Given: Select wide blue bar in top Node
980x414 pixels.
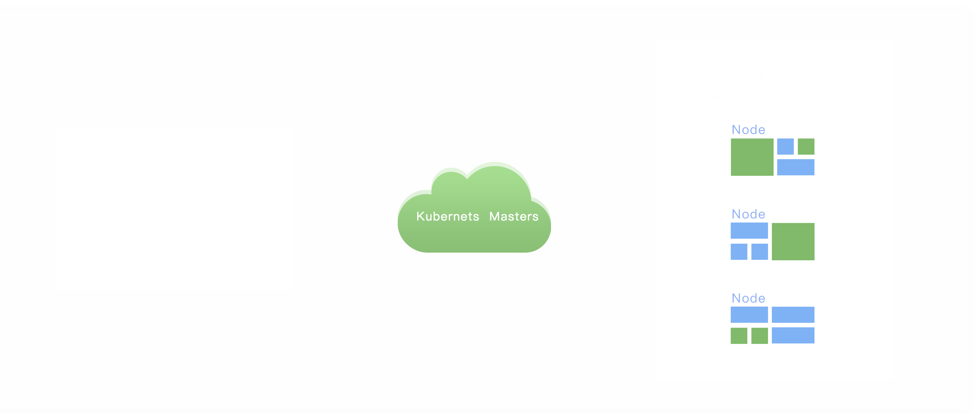Looking at the screenshot, I should click(796, 167).
